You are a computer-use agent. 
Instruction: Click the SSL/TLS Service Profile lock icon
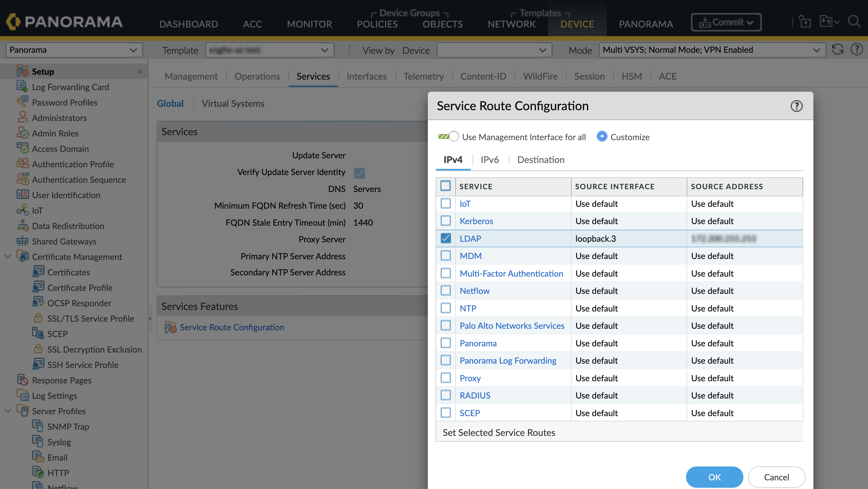pyautogui.click(x=38, y=318)
